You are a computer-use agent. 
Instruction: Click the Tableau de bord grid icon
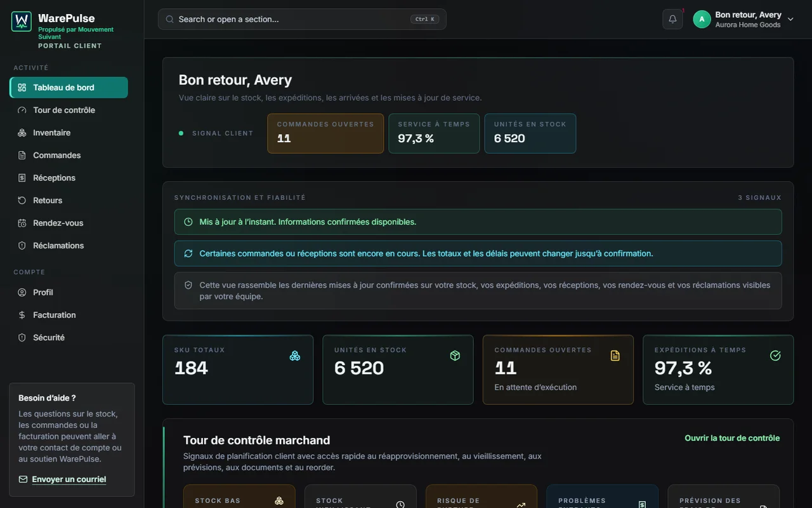22,88
